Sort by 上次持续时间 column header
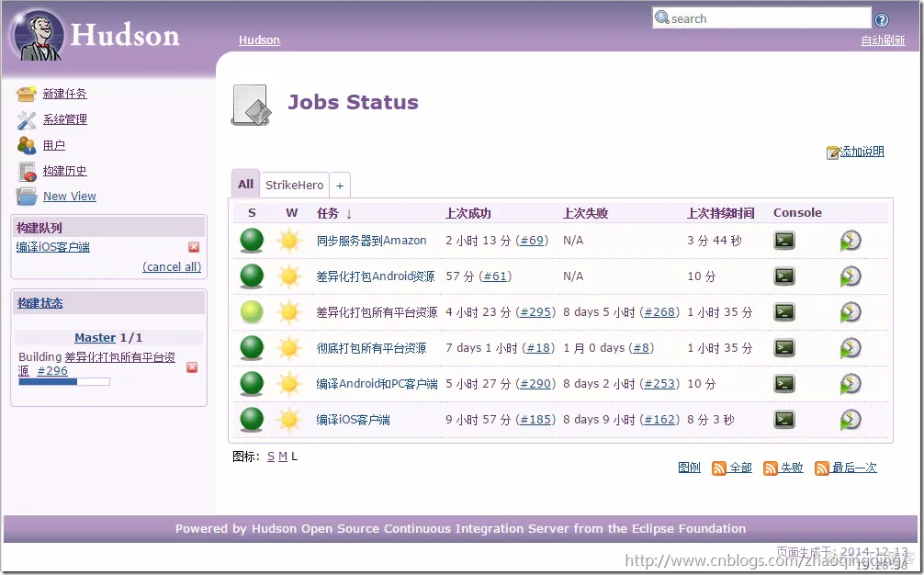Viewport: 924px width, 575px height. [720, 213]
